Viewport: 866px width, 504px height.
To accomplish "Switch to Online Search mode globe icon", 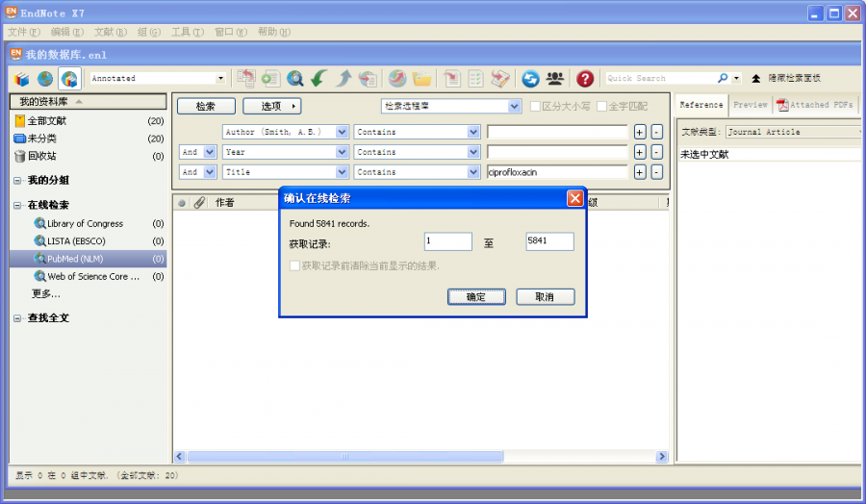I will click(x=44, y=79).
